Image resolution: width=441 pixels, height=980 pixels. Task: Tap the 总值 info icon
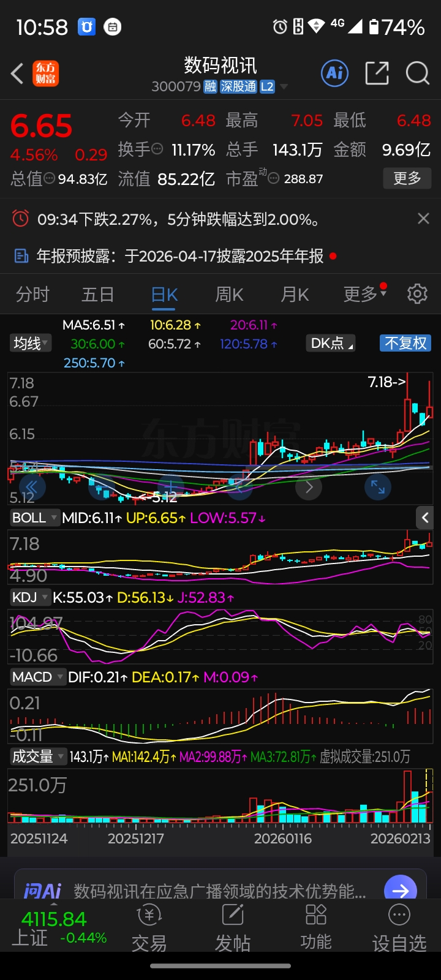[50, 178]
